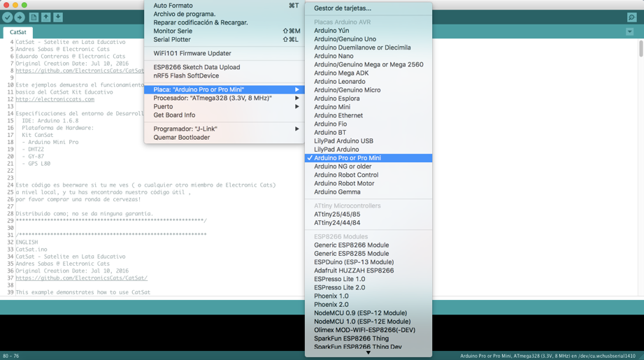Screen dimensions: 644x360
Task: Expand the Programador J-Link submenu
Action: point(224,129)
